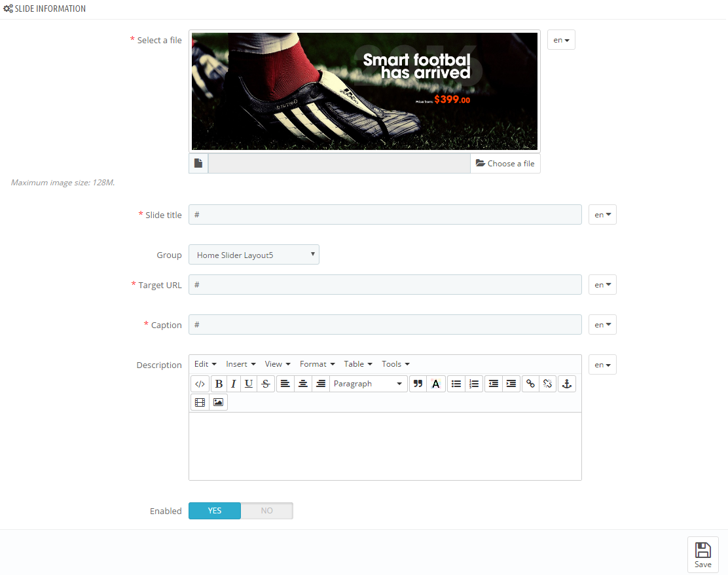Switch Enabled toggle to NO
Viewport: 728px width, 575px height.
(x=267, y=510)
